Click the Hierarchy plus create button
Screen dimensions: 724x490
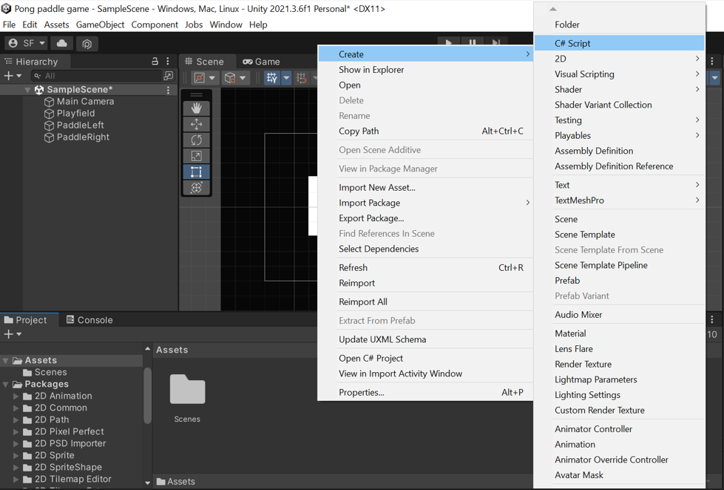pyautogui.click(x=8, y=76)
